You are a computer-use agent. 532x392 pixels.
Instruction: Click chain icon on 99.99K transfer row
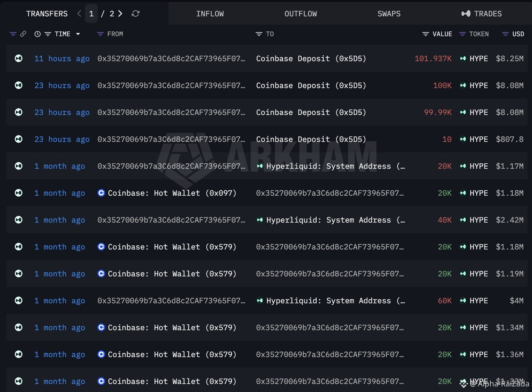[x=19, y=112]
